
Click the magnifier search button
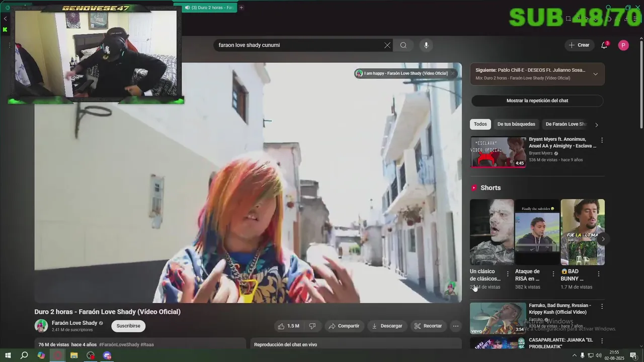(x=403, y=45)
